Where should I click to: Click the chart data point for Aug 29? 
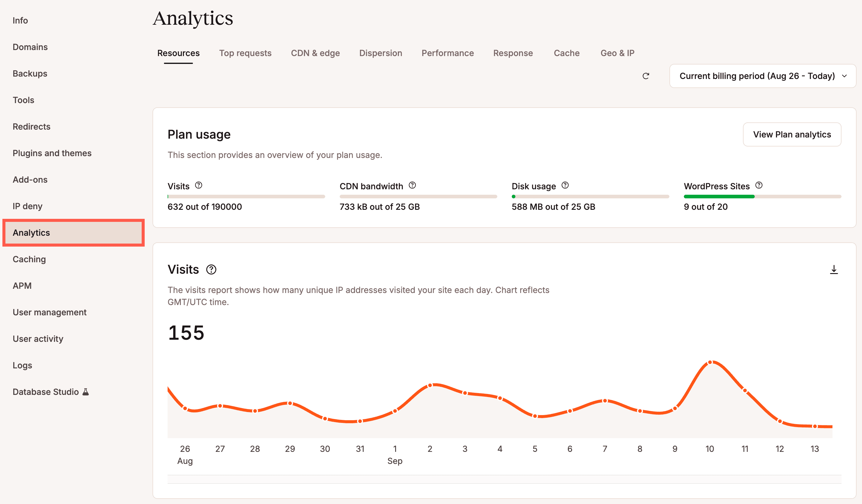pyautogui.click(x=290, y=403)
